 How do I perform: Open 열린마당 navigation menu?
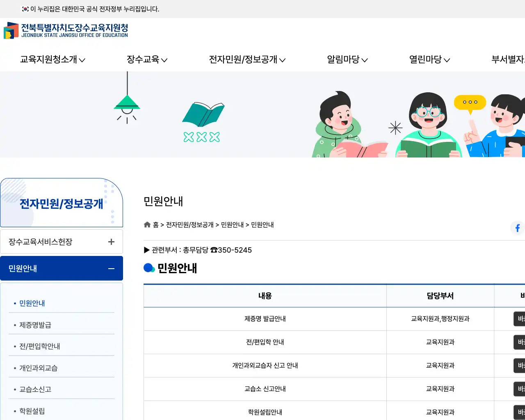(429, 59)
